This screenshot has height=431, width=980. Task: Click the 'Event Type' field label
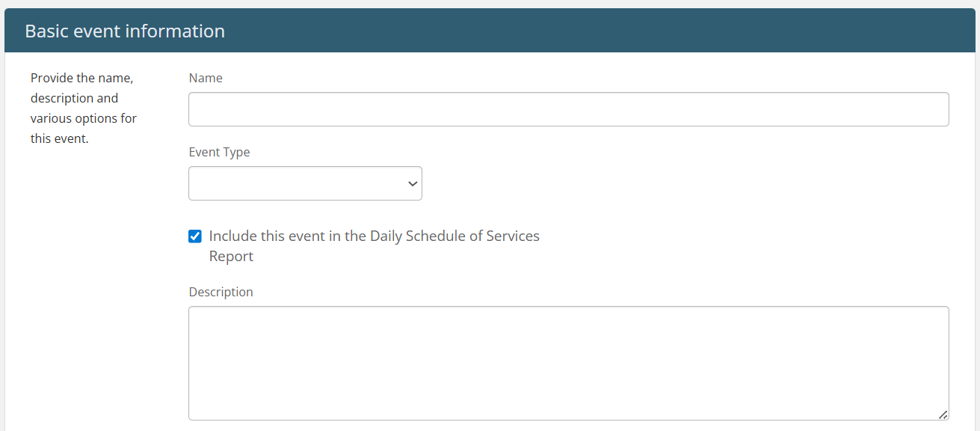(x=219, y=152)
